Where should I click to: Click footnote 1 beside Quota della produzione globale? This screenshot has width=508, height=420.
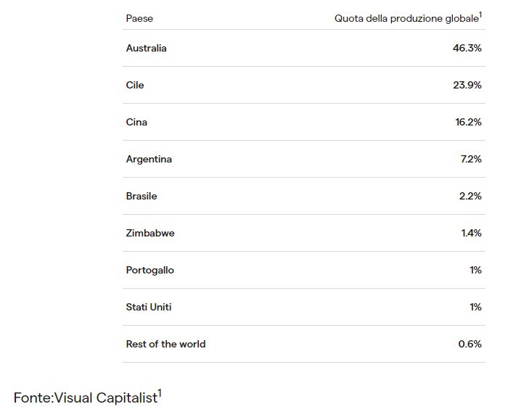tap(480, 15)
